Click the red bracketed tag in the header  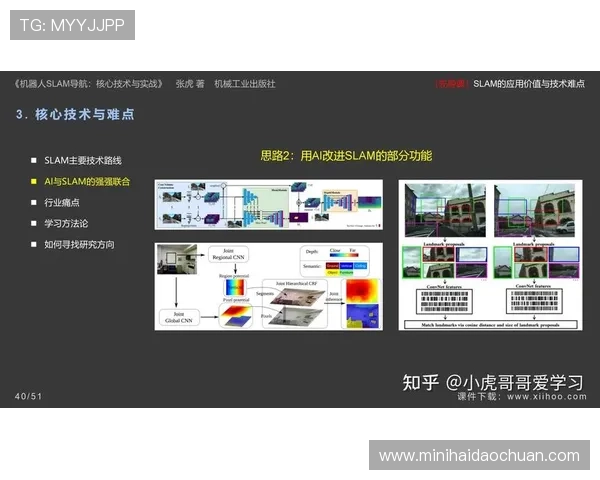(x=452, y=84)
